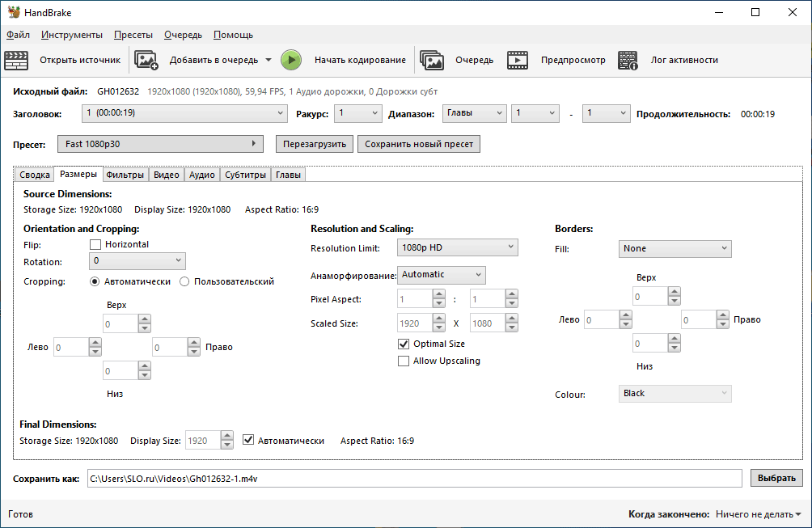The height and width of the screenshot is (528, 812).
Task: Enable the Horizontal flip checkbox
Action: click(x=95, y=244)
